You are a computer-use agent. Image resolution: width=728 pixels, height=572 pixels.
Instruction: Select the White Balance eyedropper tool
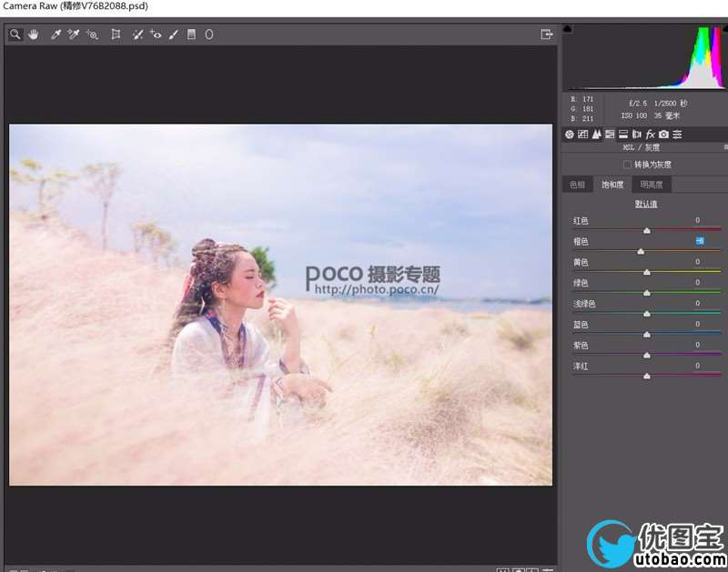point(56,35)
